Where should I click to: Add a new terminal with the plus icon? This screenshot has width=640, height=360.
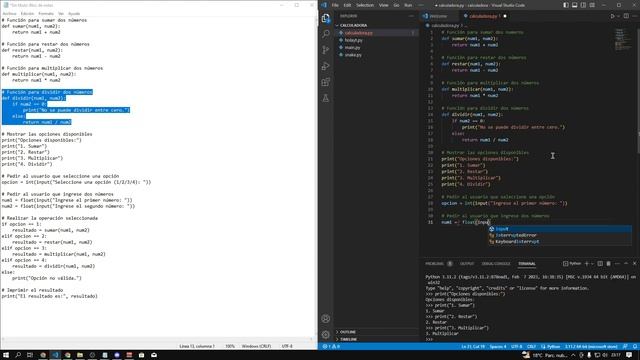pos(587,264)
